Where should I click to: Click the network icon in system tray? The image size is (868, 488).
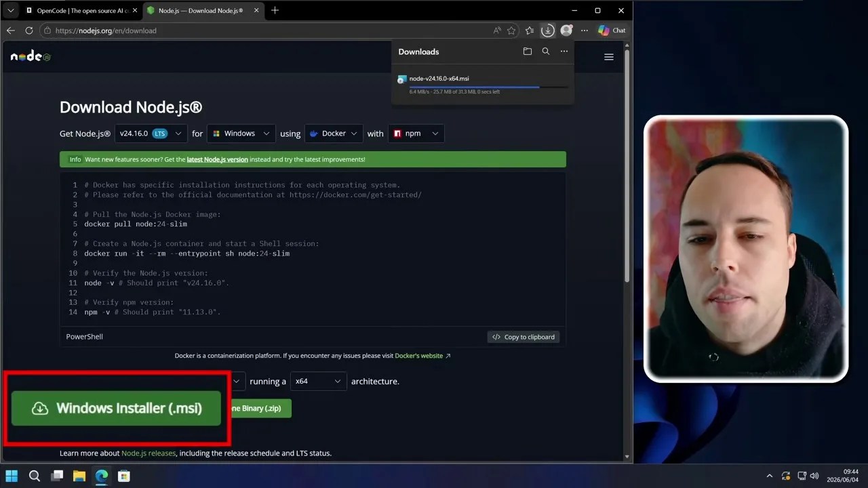802,476
